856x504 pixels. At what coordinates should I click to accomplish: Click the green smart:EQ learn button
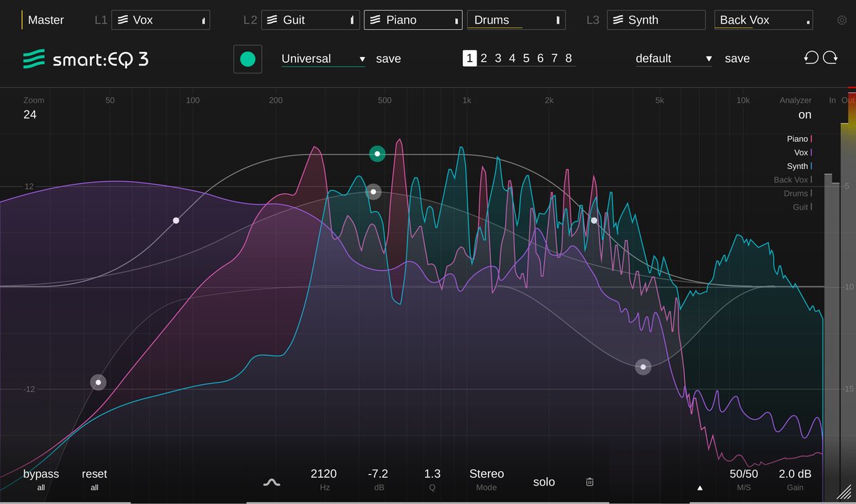(x=248, y=58)
